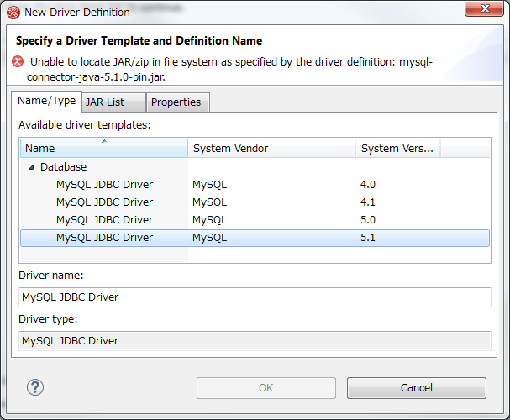The width and height of the screenshot is (510, 420).
Task: Switch to the Name/Type tab
Action: [x=46, y=101]
